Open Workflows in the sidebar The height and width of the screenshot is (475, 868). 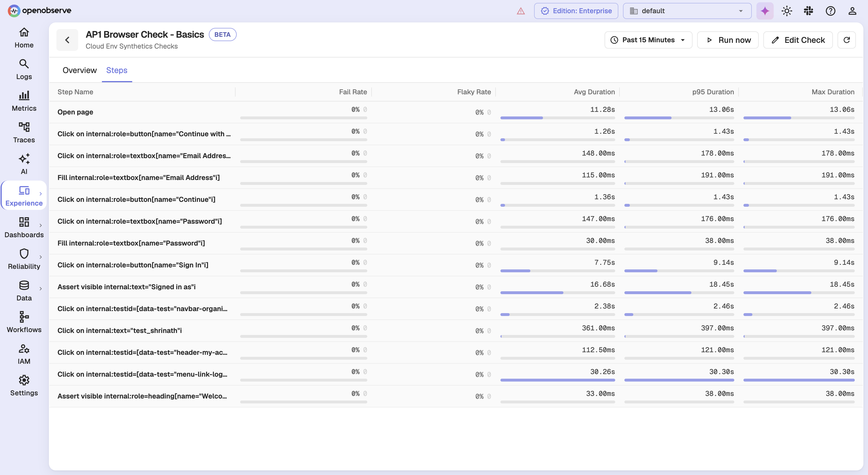pyautogui.click(x=24, y=322)
